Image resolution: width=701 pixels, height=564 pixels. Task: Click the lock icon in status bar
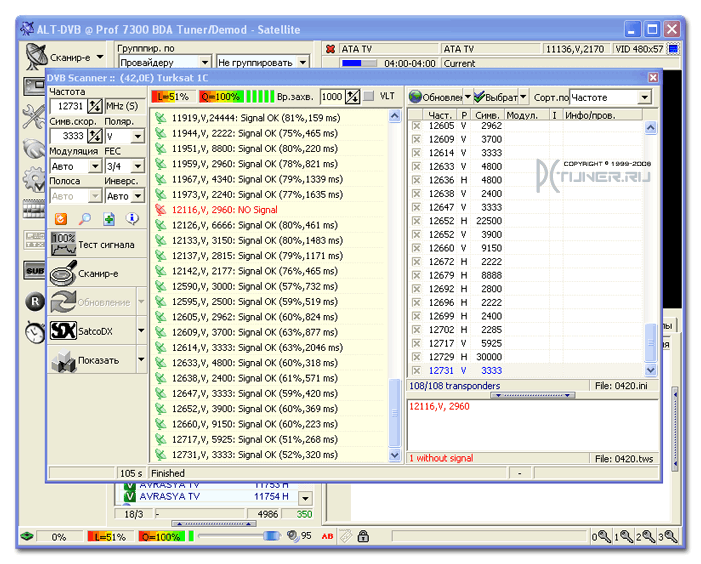pos(363,535)
